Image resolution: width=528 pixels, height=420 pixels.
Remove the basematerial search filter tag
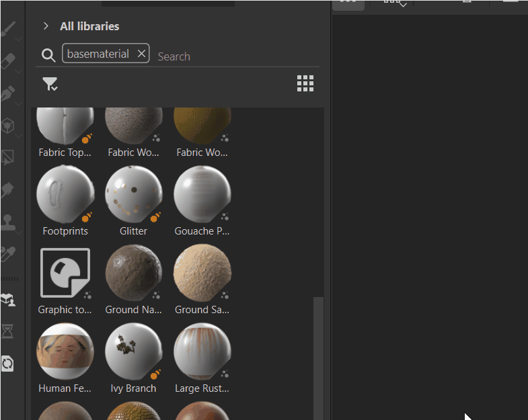[141, 54]
